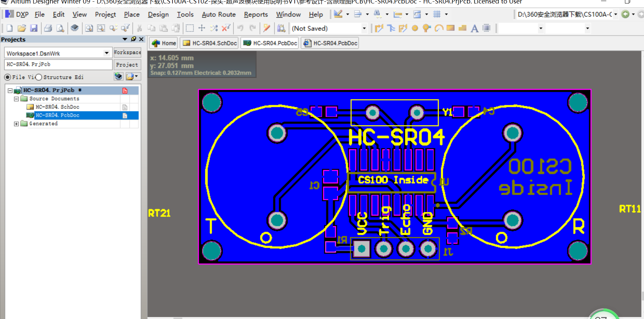644x319 pixels.
Task: Activate the Move Selection cross-arrows icon
Action: (x=202, y=28)
